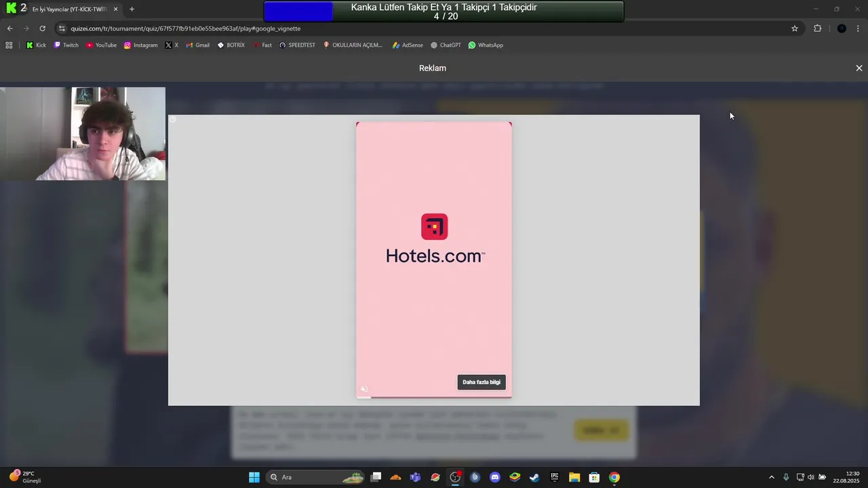
Task: Open a new browser tab
Action: coord(132,9)
